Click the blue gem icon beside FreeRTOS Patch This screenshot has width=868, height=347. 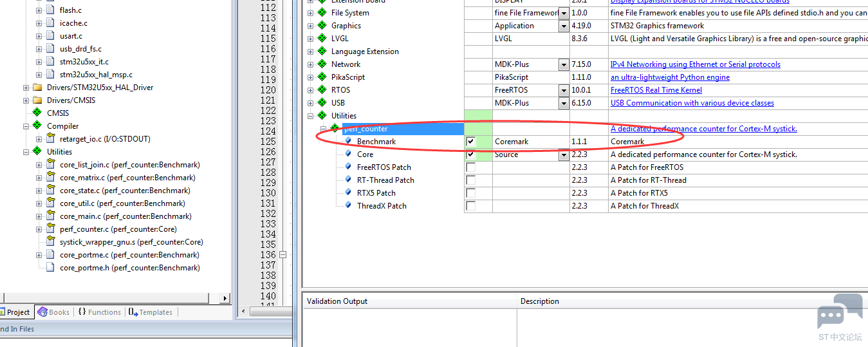point(349,167)
